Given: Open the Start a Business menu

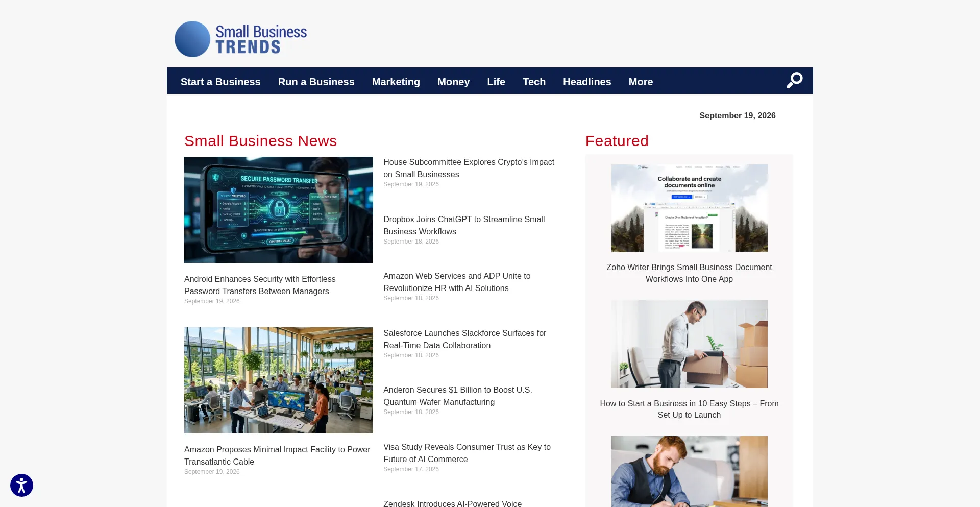Looking at the screenshot, I should 220,82.
